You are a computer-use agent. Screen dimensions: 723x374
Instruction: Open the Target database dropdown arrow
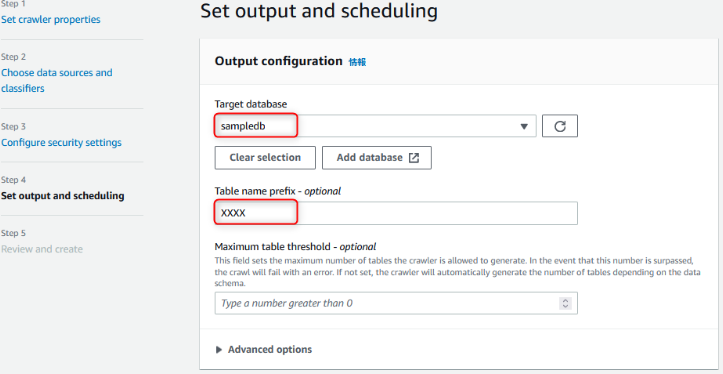(x=524, y=127)
